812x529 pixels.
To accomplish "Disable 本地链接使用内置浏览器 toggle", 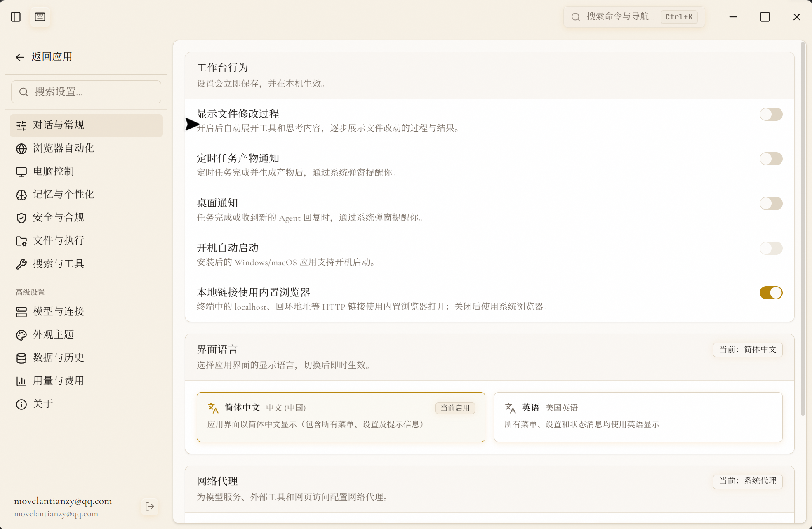I will (x=771, y=293).
